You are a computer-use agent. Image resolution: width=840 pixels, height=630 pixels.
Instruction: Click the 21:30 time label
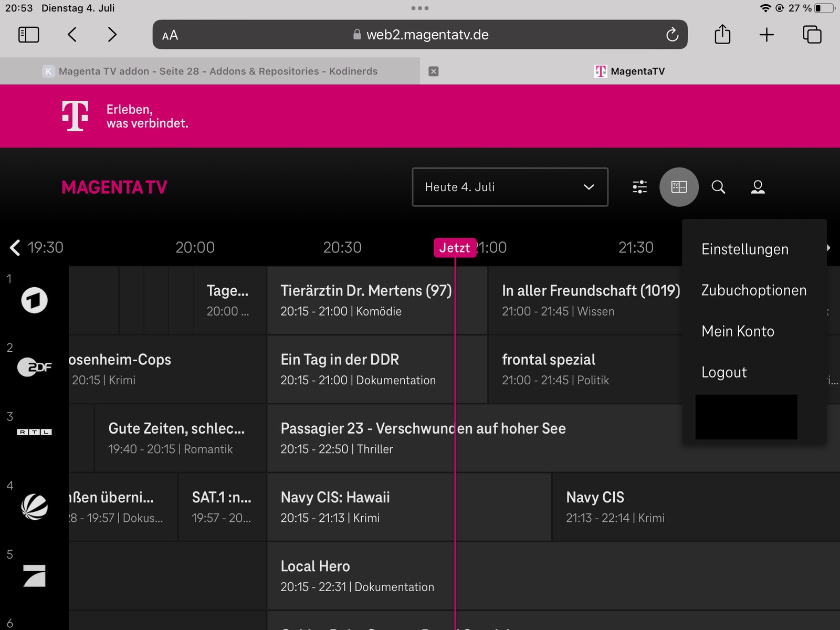tap(636, 248)
